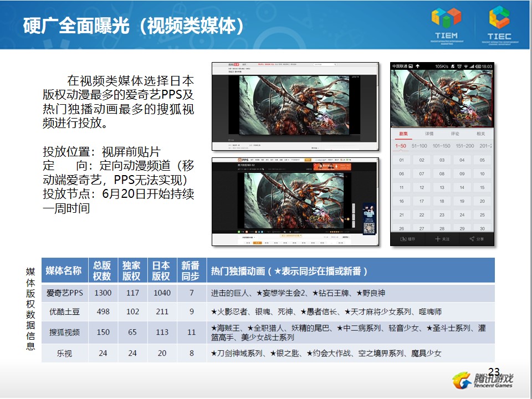Select episode range 151-200

(465, 146)
